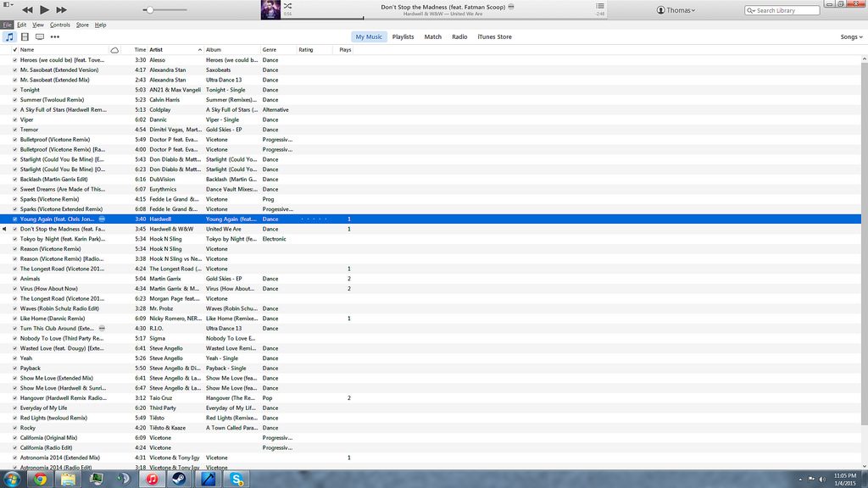Screen dimensions: 868x488
Task: Toggle shuffle playback icon
Action: pyautogui.click(x=287, y=6)
